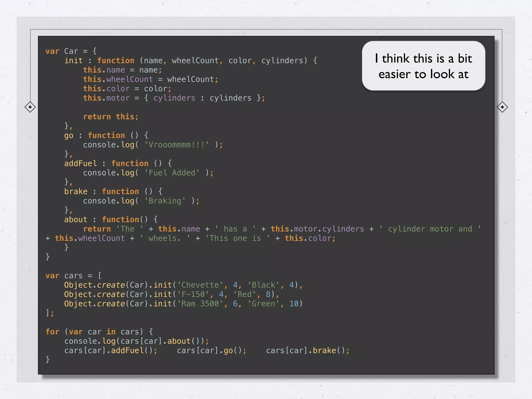The width and height of the screenshot is (532, 399).
Task: Click the 'Fuel Added' string
Action: pos(172,173)
